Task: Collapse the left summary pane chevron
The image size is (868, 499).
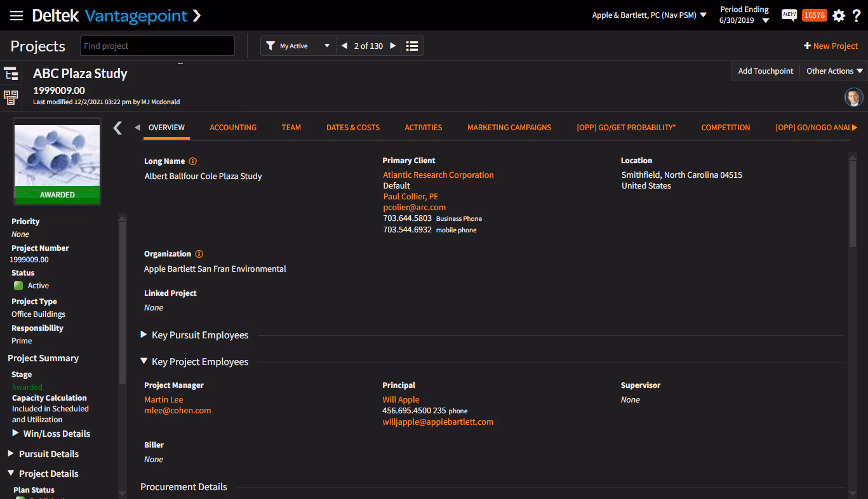Action: tap(117, 128)
